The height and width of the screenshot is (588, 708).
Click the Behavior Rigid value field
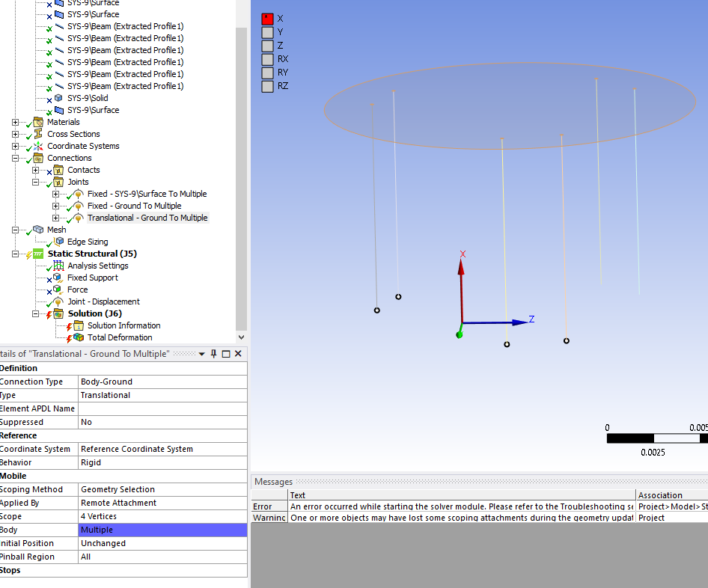coord(162,462)
